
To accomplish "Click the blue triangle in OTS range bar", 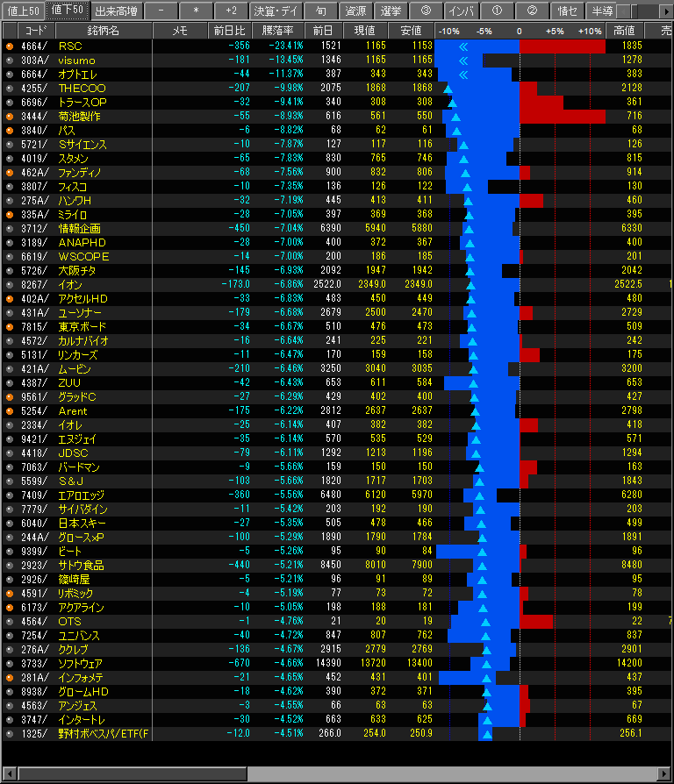I will (482, 621).
